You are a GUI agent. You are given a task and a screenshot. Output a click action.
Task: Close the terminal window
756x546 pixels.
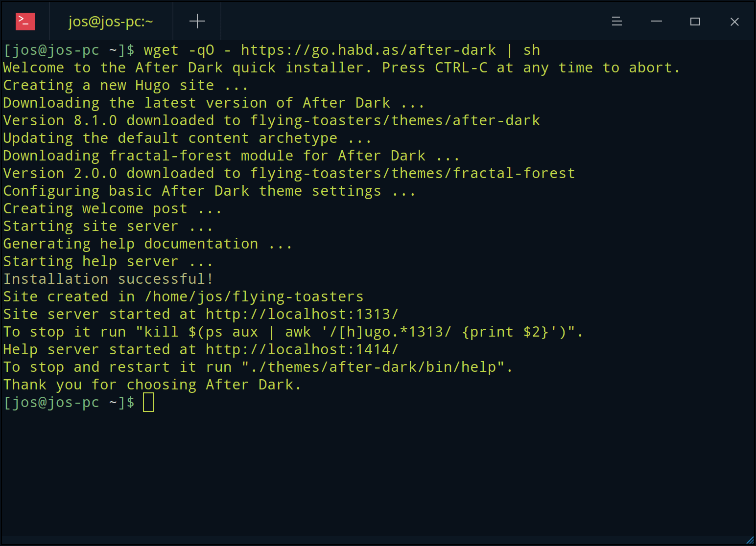click(734, 22)
